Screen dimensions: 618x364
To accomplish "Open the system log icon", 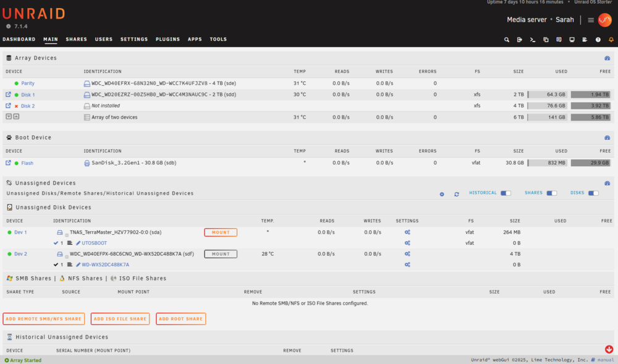I will 585,40.
